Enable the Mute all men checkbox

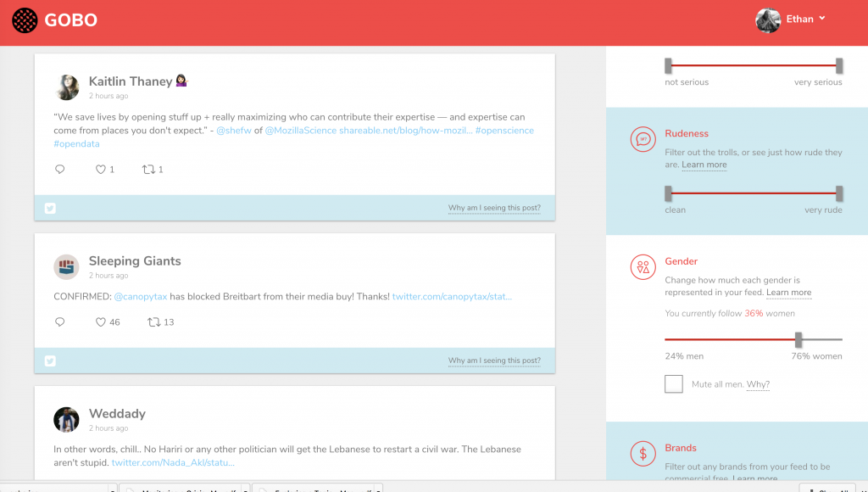point(674,384)
